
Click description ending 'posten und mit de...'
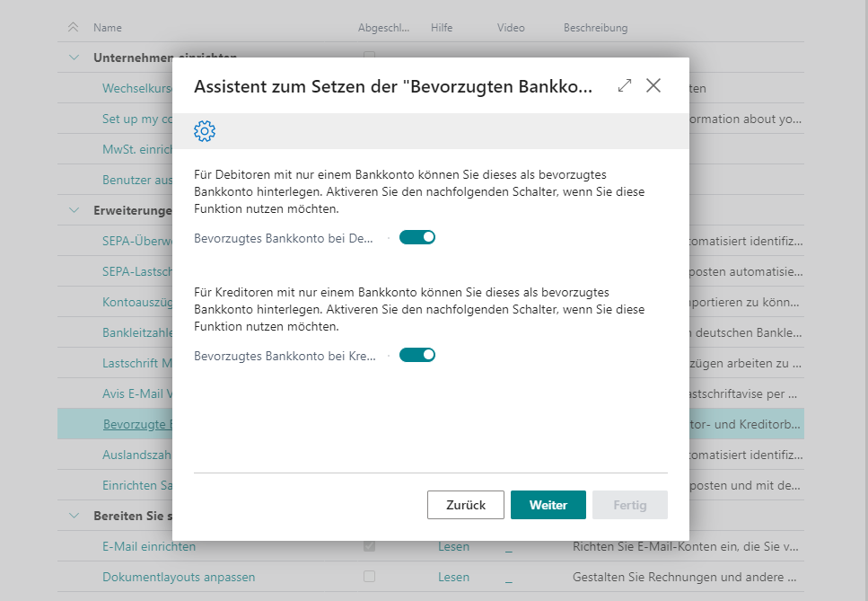pos(745,485)
